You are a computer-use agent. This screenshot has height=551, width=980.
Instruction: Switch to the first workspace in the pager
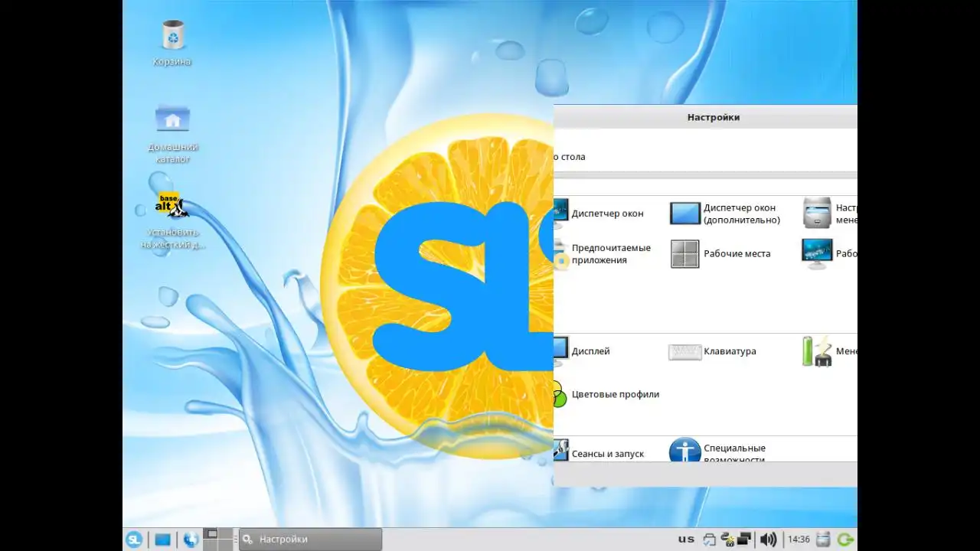click(212, 533)
